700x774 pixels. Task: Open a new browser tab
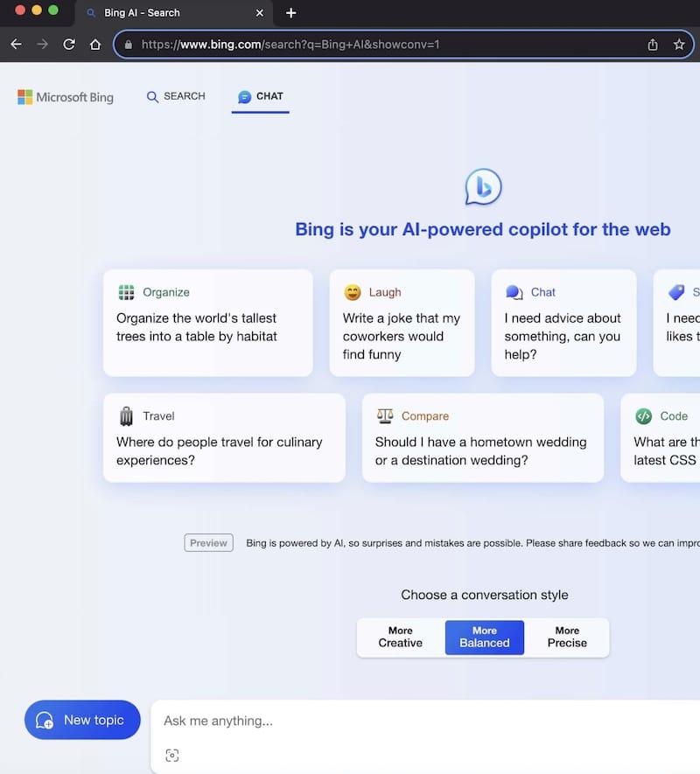tap(291, 13)
